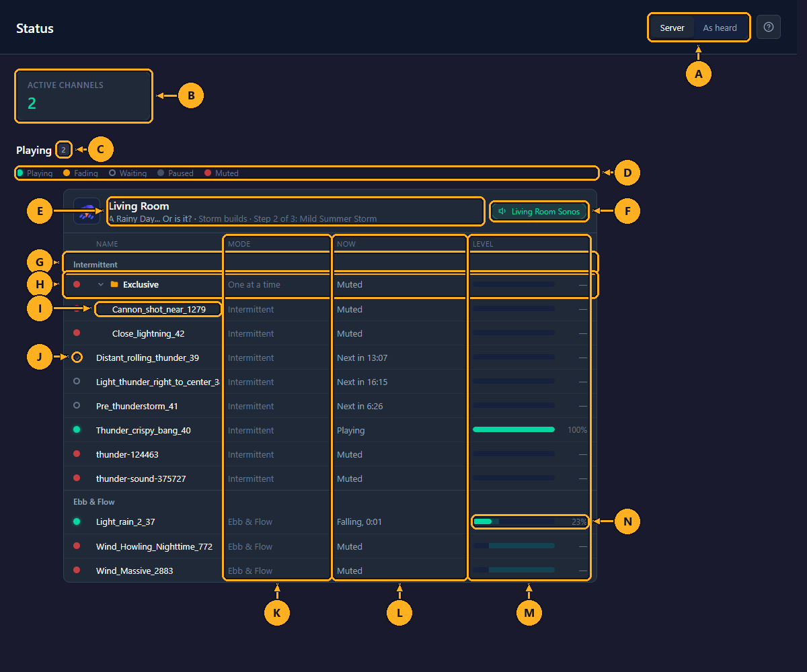Click muted dot for Wind_Howling_Nighttime_772

[x=77, y=546]
